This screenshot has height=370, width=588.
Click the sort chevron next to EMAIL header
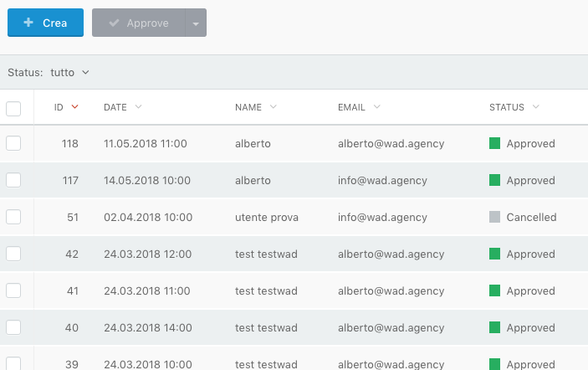(377, 107)
